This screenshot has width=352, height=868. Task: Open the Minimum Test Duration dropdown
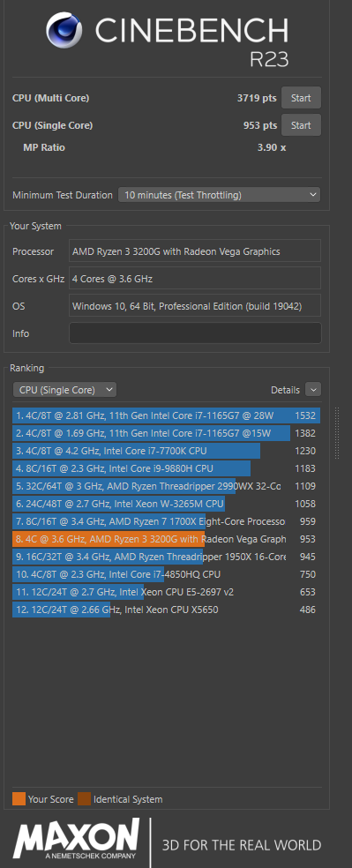pyautogui.click(x=219, y=195)
